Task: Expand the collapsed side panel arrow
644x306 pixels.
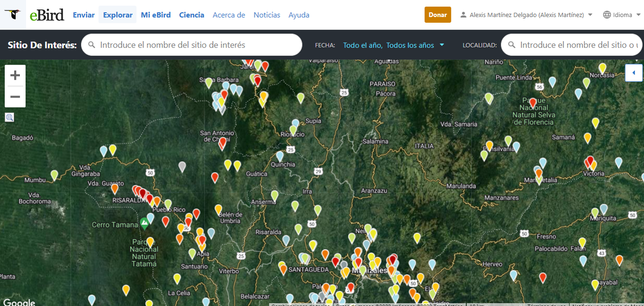Action: [x=634, y=73]
